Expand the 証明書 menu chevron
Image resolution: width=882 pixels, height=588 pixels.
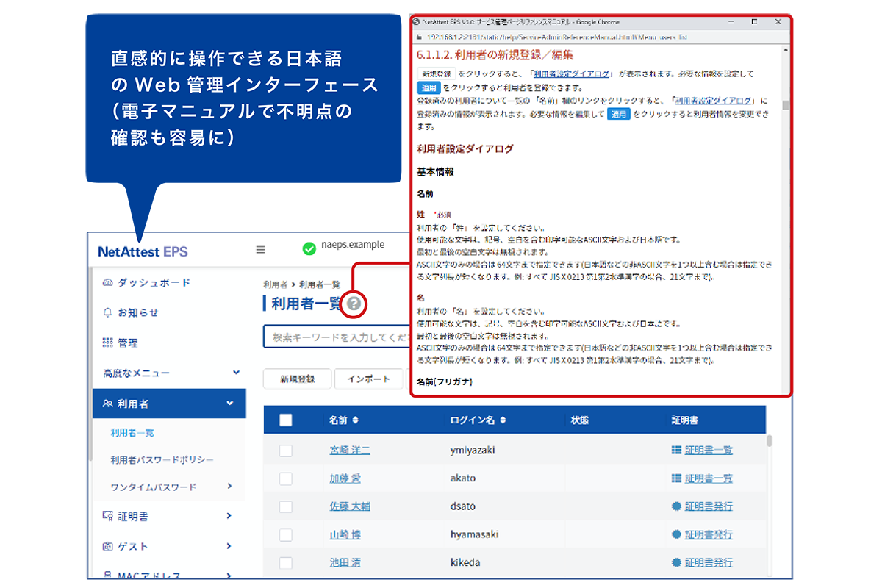tap(229, 516)
